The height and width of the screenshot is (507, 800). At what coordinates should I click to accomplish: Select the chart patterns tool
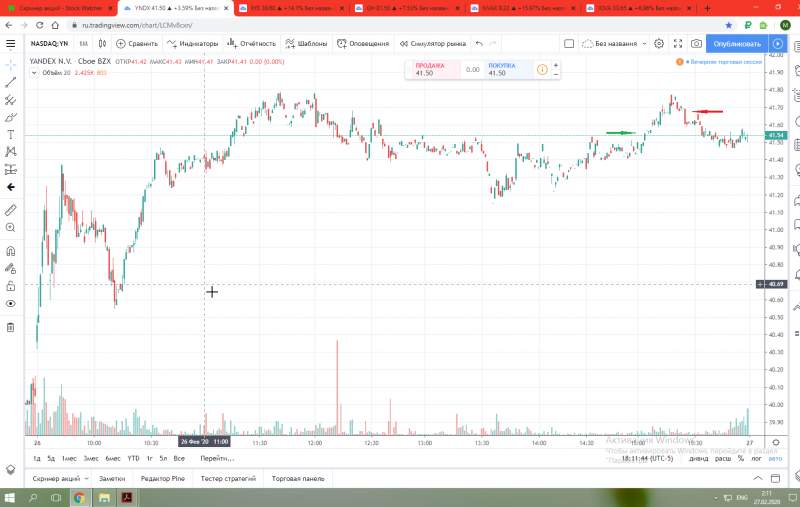(x=10, y=151)
